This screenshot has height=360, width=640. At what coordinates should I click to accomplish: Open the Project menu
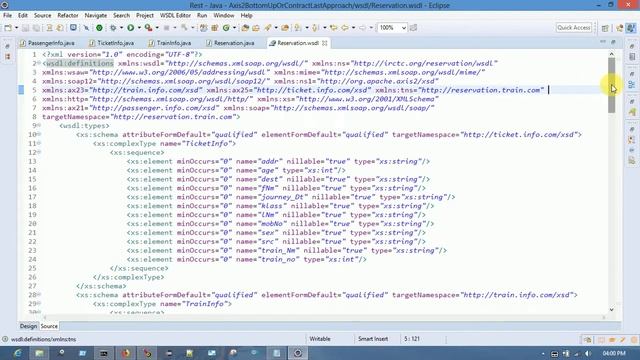144,16
